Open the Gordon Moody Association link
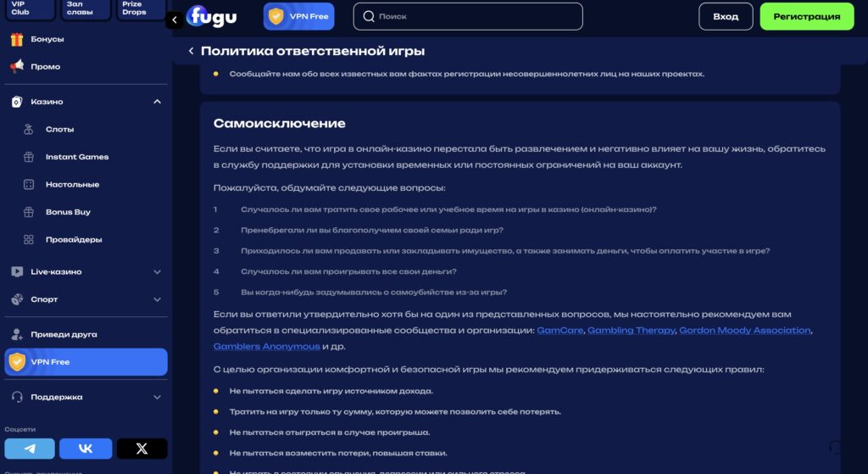Viewport: 868px width, 474px height. pyautogui.click(x=744, y=330)
